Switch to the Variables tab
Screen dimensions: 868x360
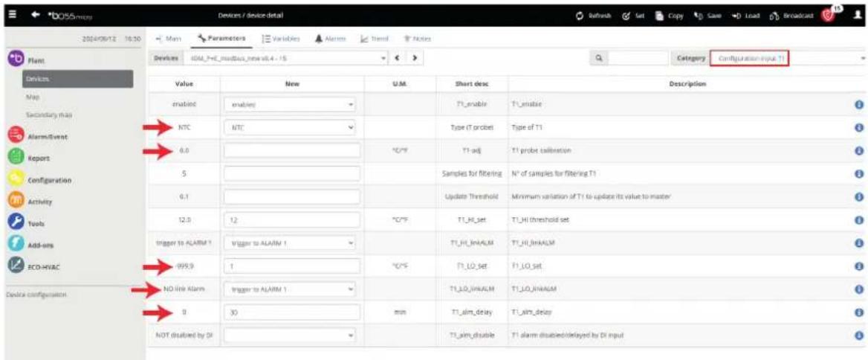pos(281,39)
